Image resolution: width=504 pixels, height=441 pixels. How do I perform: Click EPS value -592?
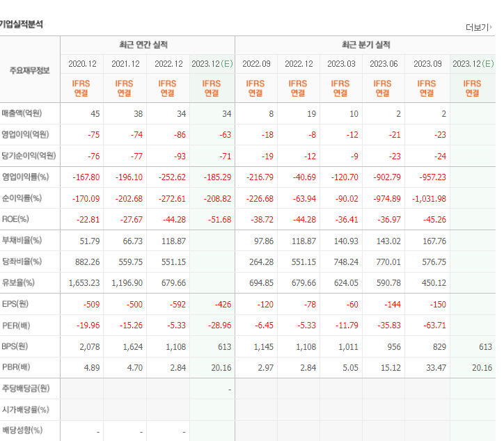click(178, 305)
